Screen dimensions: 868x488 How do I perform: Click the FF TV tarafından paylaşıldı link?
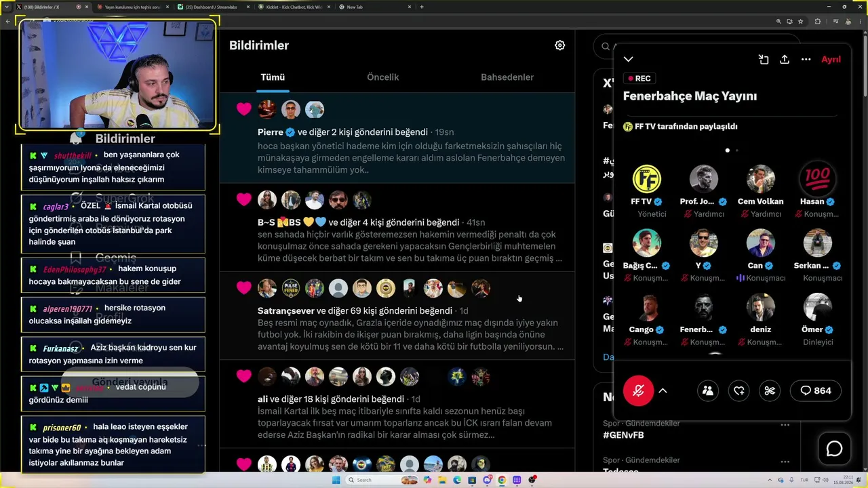(680, 127)
